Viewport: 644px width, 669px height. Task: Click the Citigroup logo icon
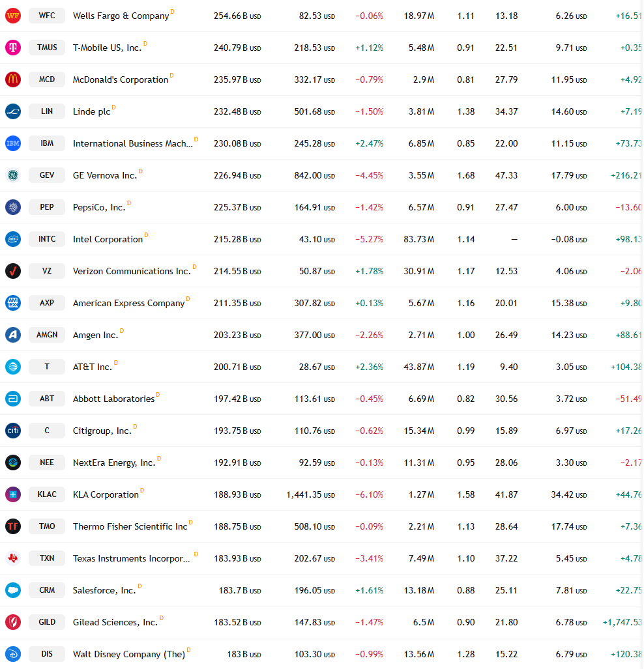(x=13, y=431)
